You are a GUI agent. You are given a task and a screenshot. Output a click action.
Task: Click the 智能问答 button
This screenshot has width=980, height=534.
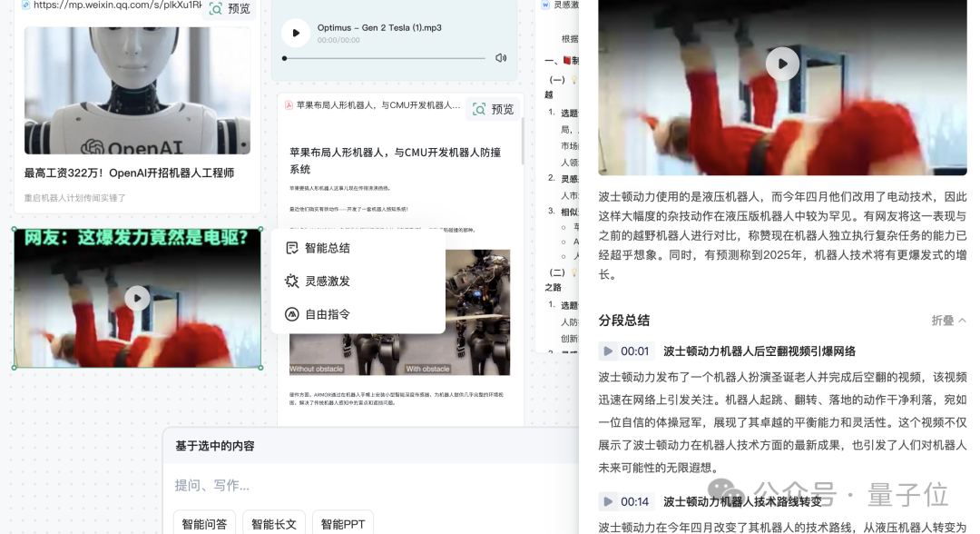click(x=204, y=523)
